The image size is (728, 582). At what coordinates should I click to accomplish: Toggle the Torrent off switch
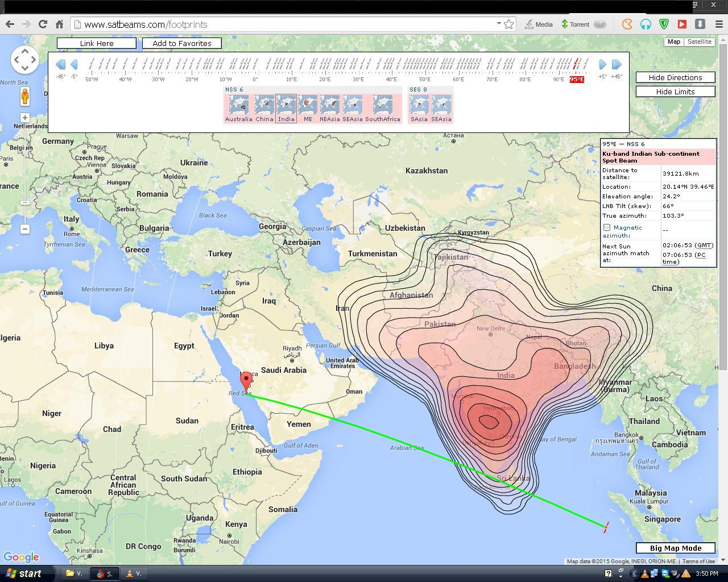[599, 24]
